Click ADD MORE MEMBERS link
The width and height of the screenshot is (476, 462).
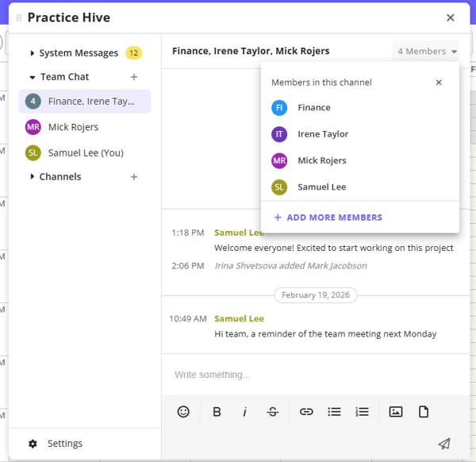(328, 218)
